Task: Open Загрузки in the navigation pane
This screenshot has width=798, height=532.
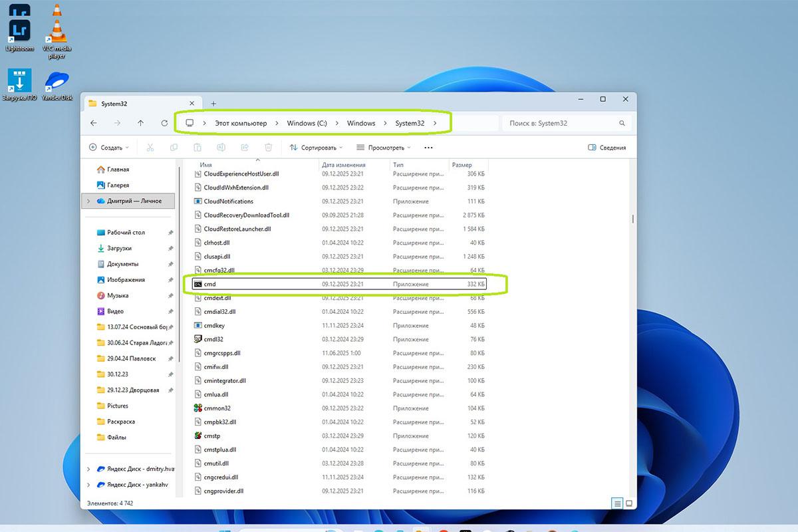Action: tap(119, 248)
